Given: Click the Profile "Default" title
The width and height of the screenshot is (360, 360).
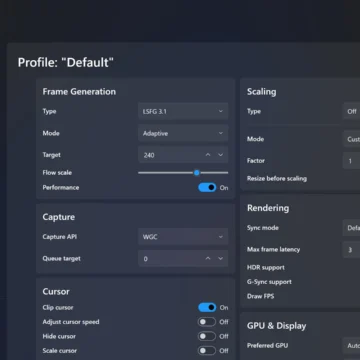Looking at the screenshot, I should (66, 63).
